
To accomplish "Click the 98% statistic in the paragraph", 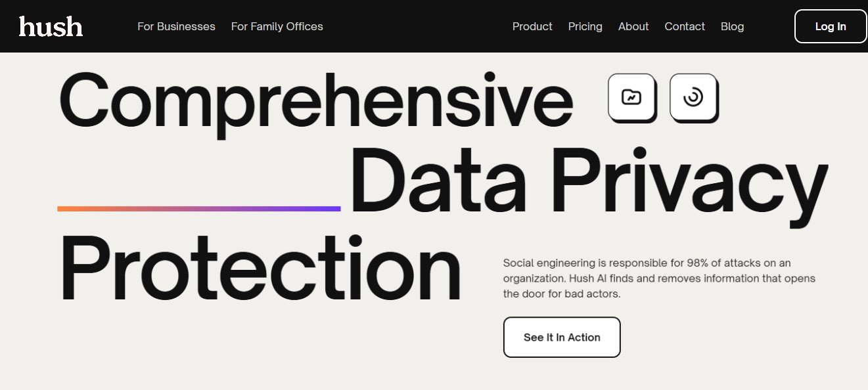I will click(698, 263).
